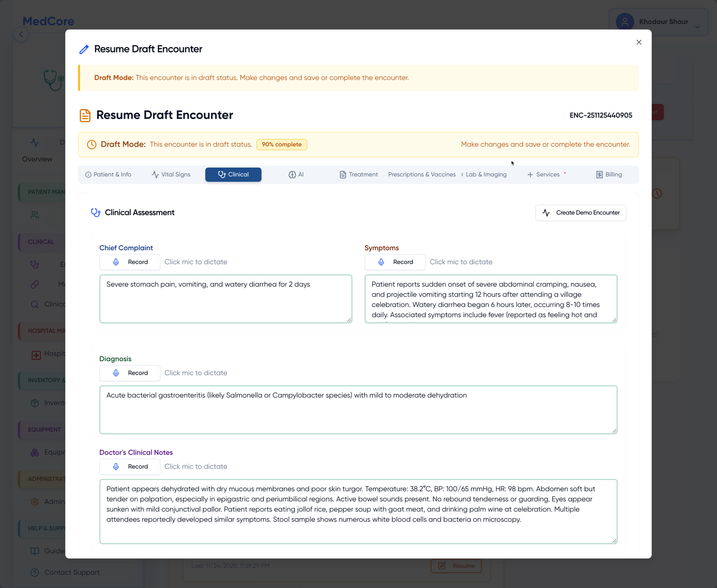Click the question mark icon beside Contact Support
This screenshot has height=588, width=717.
[x=35, y=572]
